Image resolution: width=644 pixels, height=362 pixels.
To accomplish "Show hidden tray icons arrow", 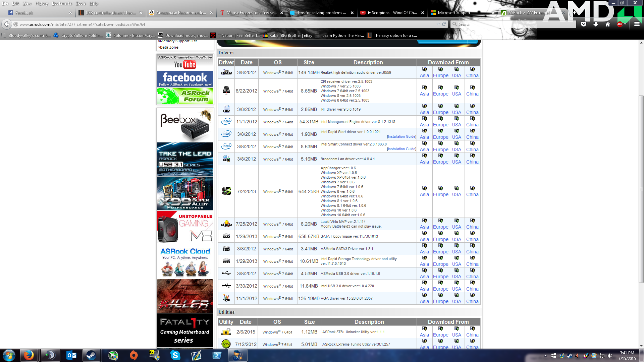I will click(545, 356).
